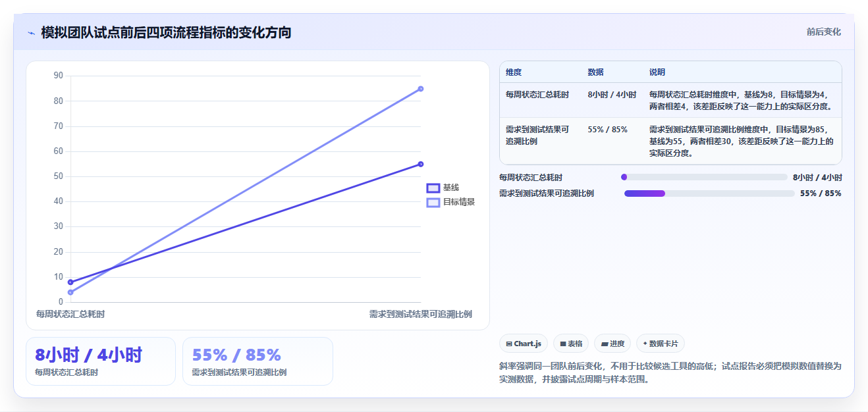Click x-axis label 需求到测试结果可追溯比例
The height and width of the screenshot is (412, 868).
pos(420,314)
